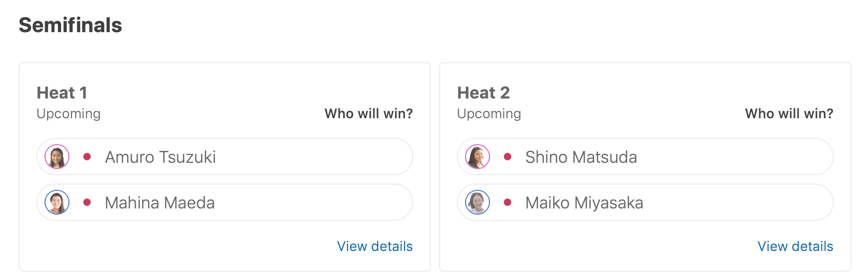The width and height of the screenshot is (868, 280).
Task: Click Maiko Miyasaka's profile avatar
Action: pos(478,202)
